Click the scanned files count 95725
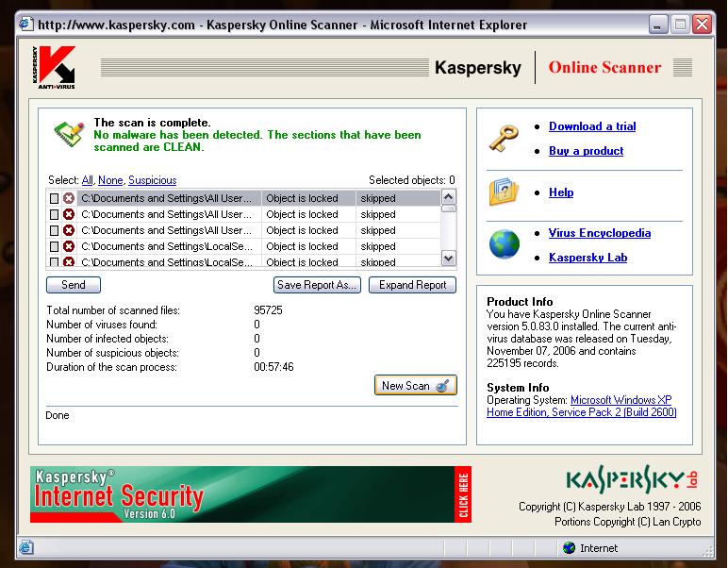This screenshot has width=728, height=568. (268, 310)
